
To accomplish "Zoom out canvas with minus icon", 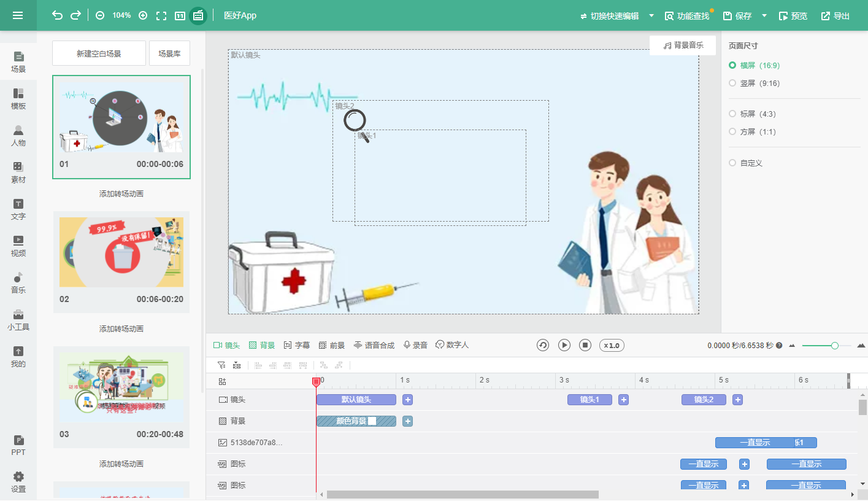I will coord(100,15).
